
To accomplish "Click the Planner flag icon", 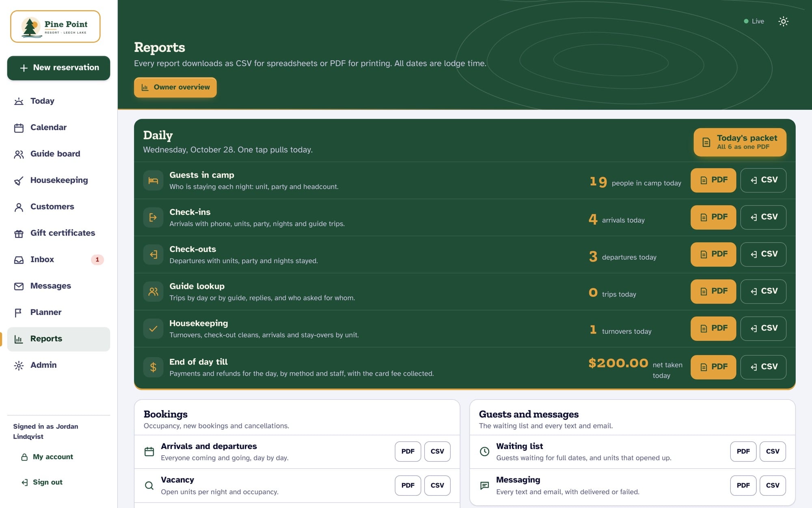I will [x=19, y=313].
